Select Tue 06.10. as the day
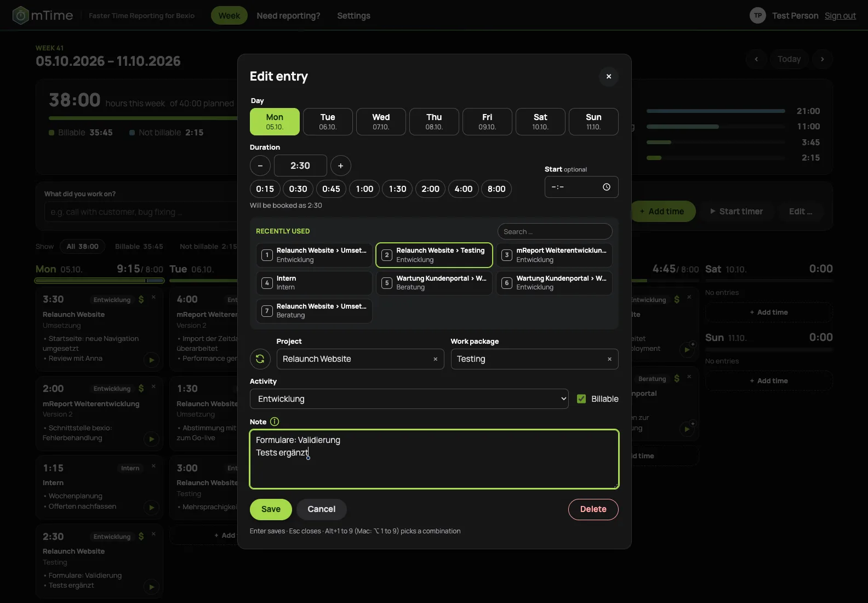The width and height of the screenshot is (868, 603). click(x=328, y=122)
